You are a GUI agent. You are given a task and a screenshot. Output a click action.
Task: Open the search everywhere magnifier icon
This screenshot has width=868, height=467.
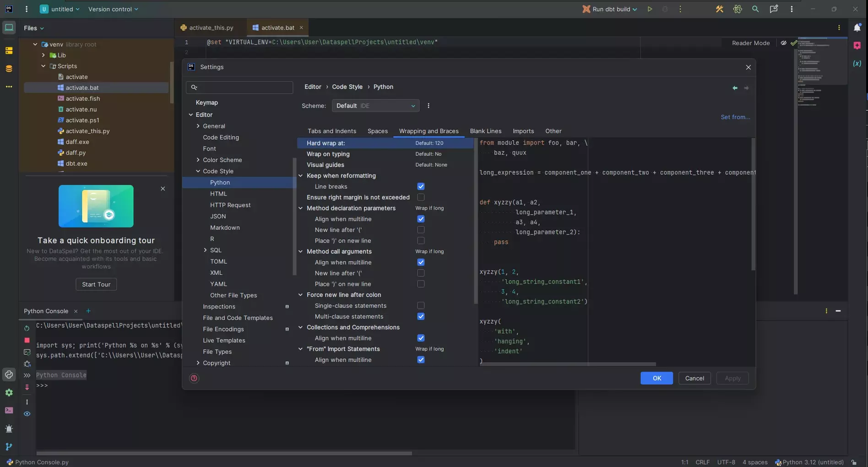pos(755,9)
